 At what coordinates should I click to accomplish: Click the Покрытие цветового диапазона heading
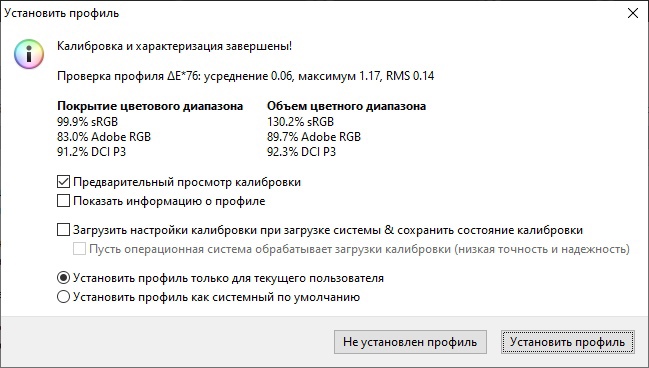click(150, 106)
